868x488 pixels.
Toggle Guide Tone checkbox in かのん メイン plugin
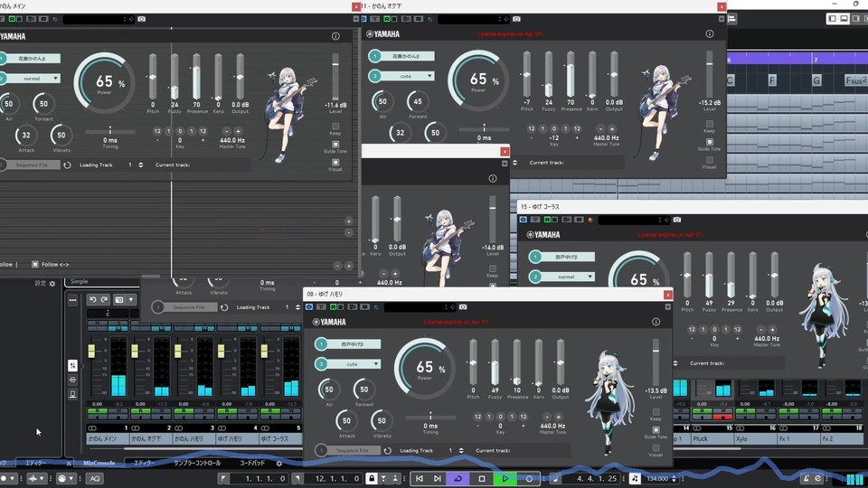point(335,145)
